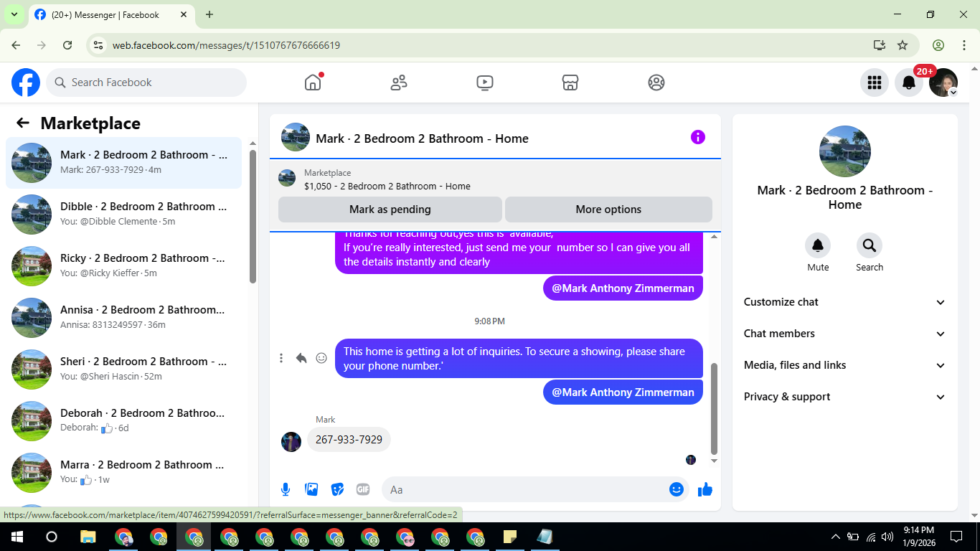Image resolution: width=980 pixels, height=551 pixels.
Task: Open the Menu grid icon
Action: [x=874, y=83]
